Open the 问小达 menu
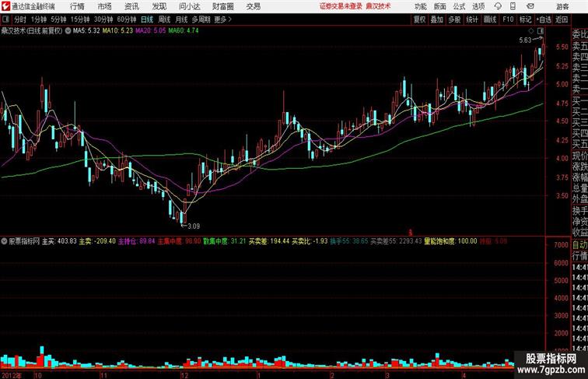 [190, 6]
